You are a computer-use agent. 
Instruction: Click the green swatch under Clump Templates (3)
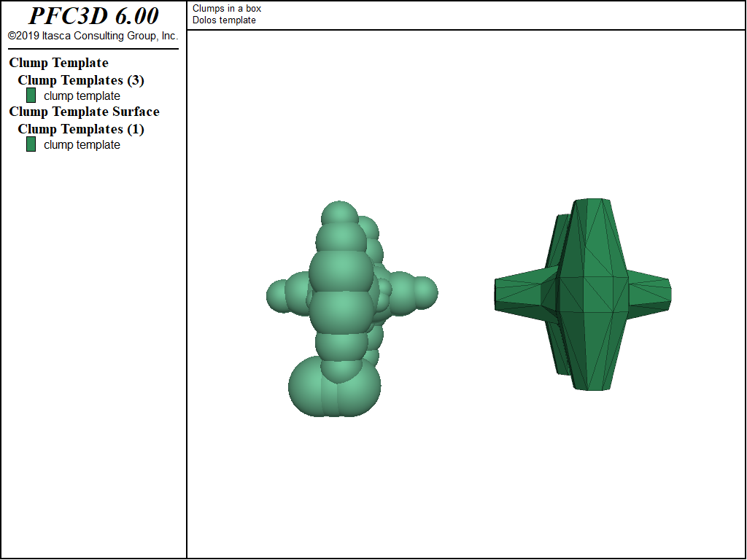(x=31, y=96)
